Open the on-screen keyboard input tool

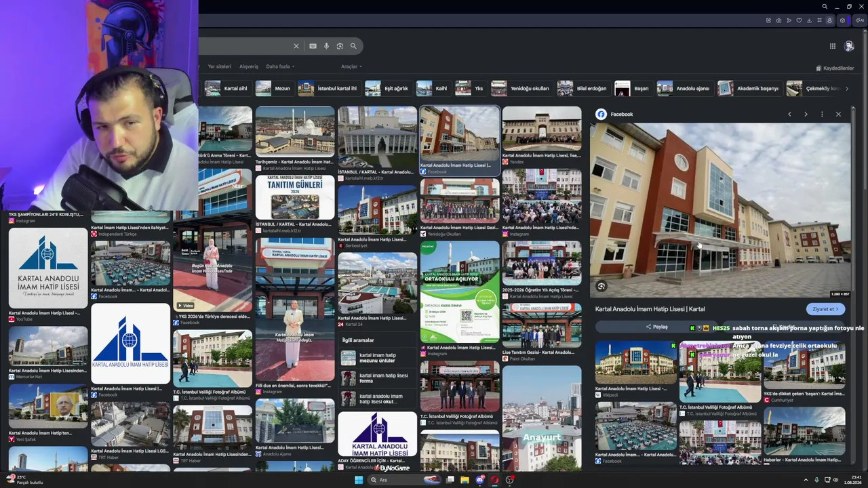click(x=313, y=46)
